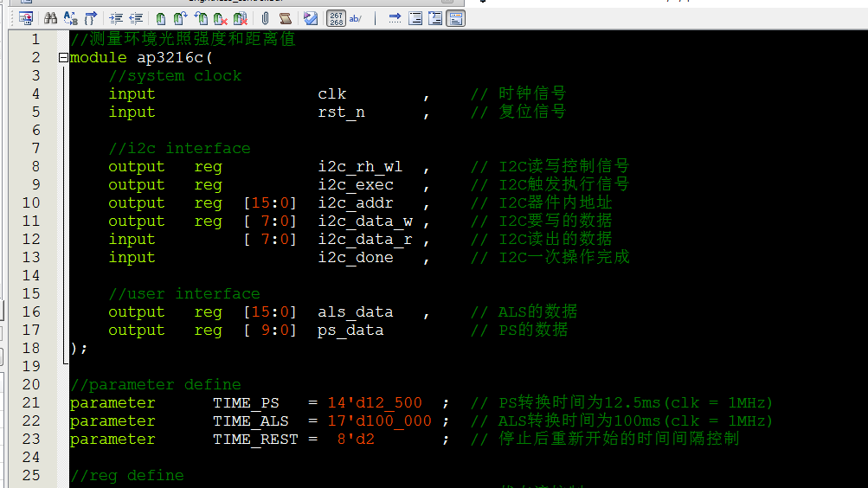The image size is (868, 488).
Task: Click the 'i2c_addr' signal name
Action: (356, 203)
